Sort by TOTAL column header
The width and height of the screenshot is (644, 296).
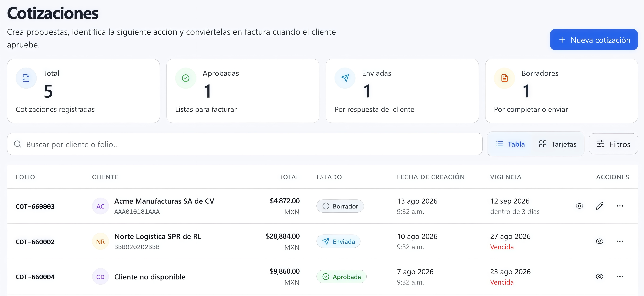coord(289,177)
